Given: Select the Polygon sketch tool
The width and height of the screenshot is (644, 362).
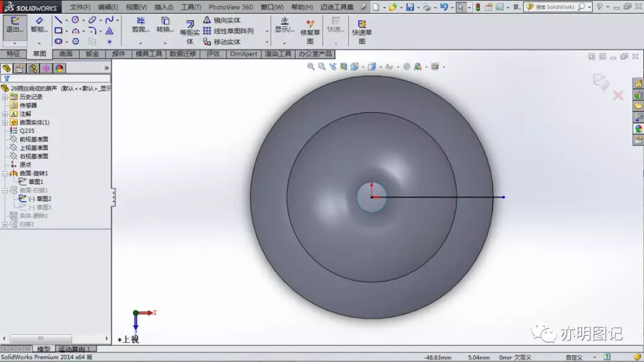Looking at the screenshot, I should [x=76, y=41].
